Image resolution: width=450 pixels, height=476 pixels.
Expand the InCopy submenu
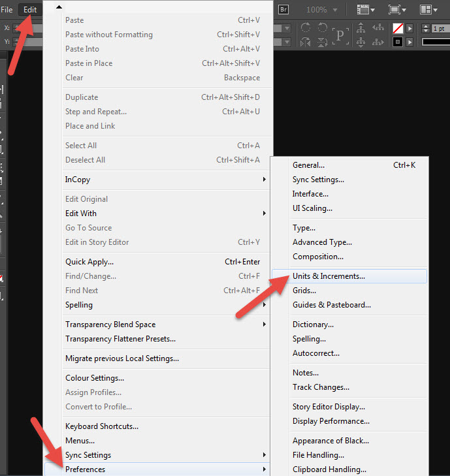tap(166, 180)
